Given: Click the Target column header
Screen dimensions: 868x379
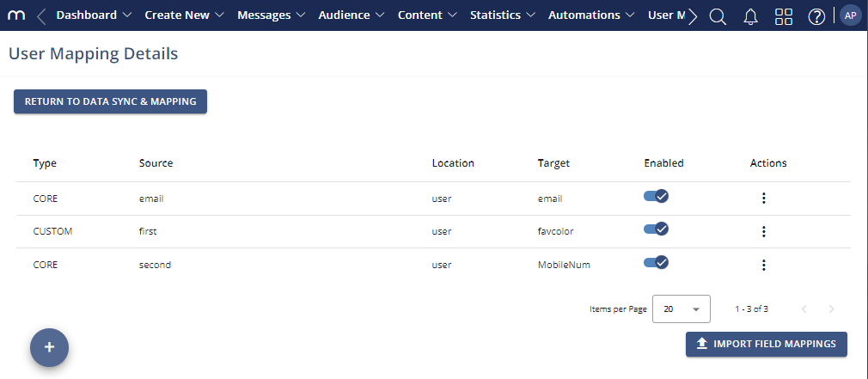Looking at the screenshot, I should [x=553, y=163].
